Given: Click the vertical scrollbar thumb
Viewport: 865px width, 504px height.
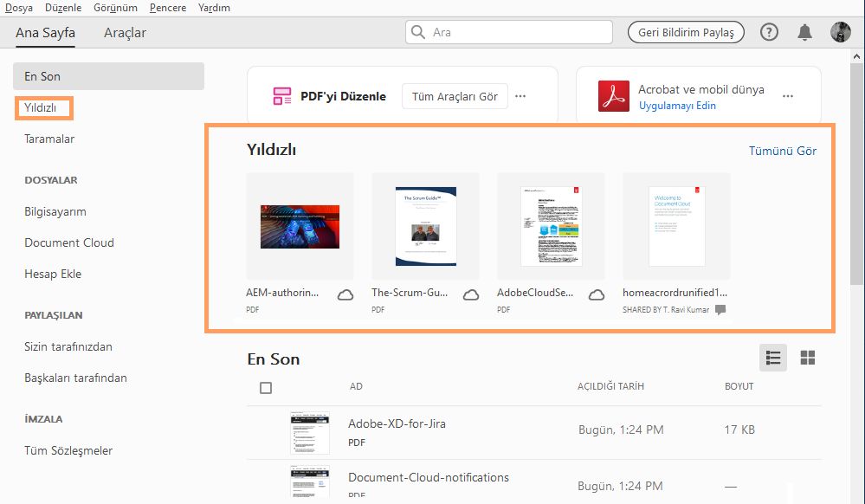Looking at the screenshot, I should pos(856,174).
